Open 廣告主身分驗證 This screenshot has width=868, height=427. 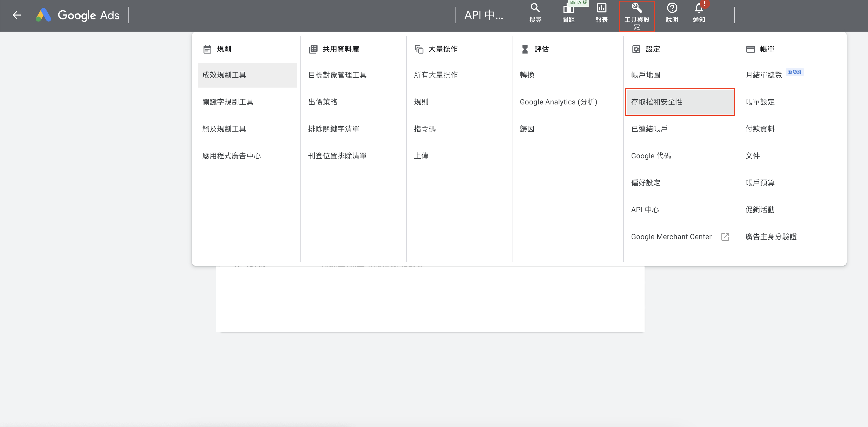771,237
